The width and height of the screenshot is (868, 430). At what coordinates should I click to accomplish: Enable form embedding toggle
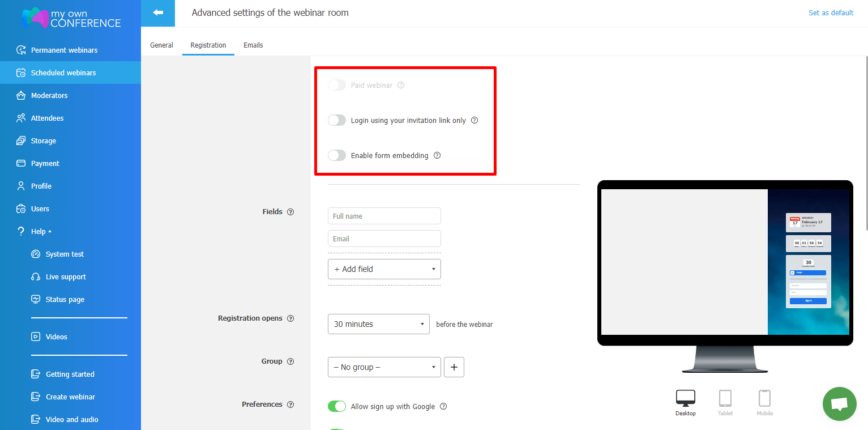coord(337,155)
